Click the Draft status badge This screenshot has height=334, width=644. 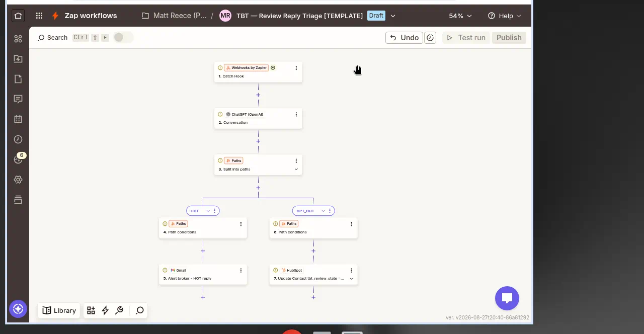(x=376, y=16)
